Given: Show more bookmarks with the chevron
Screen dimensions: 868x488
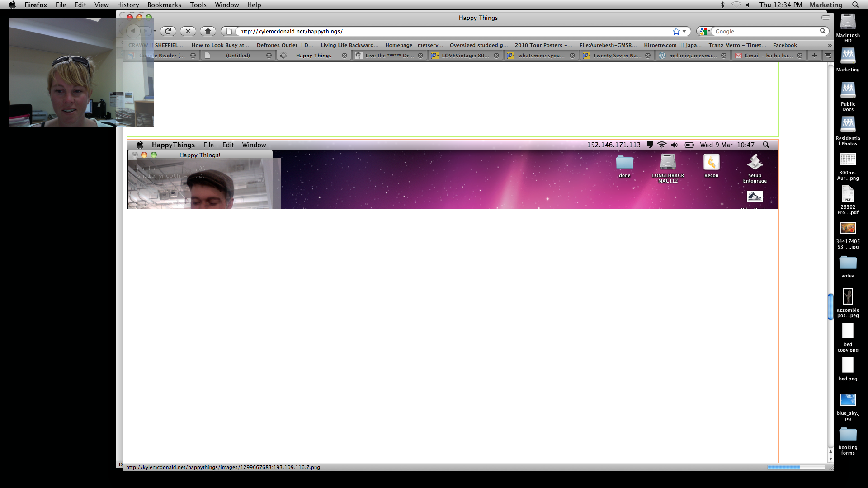Looking at the screenshot, I should pos(829,45).
